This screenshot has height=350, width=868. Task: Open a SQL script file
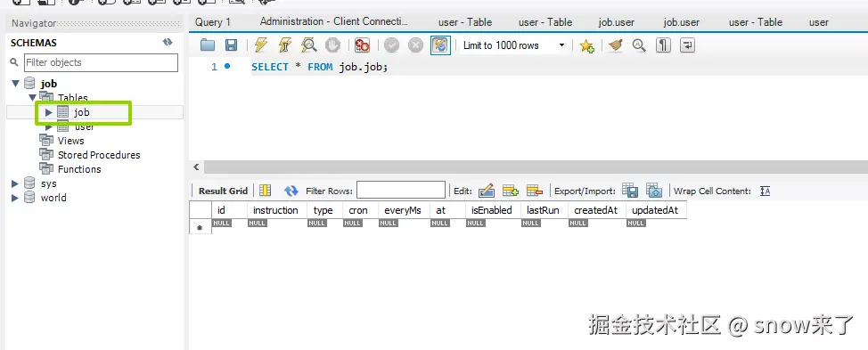click(208, 45)
